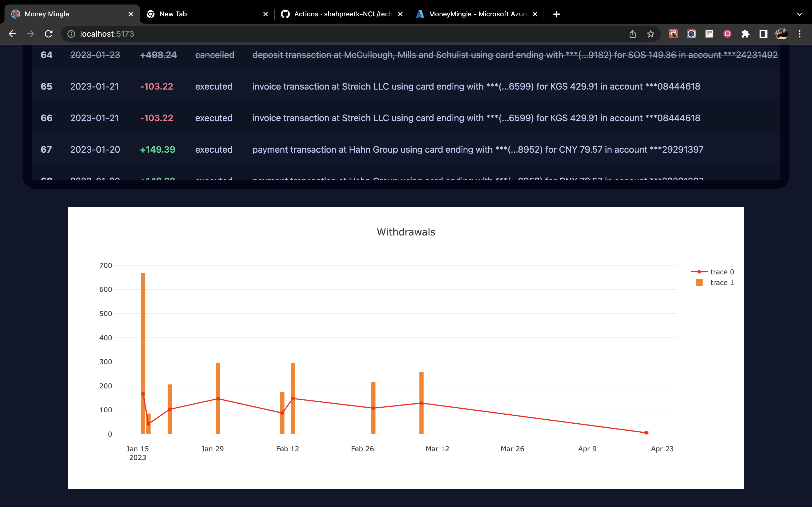Click the site information icon

point(71,34)
